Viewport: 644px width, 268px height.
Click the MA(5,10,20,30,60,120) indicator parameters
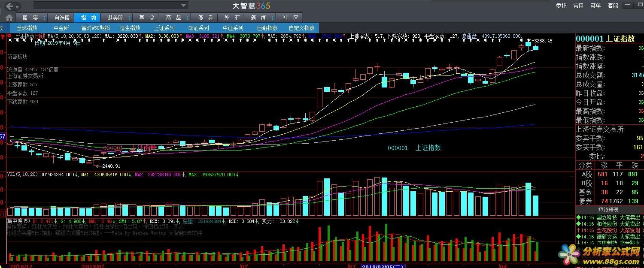click(75, 36)
